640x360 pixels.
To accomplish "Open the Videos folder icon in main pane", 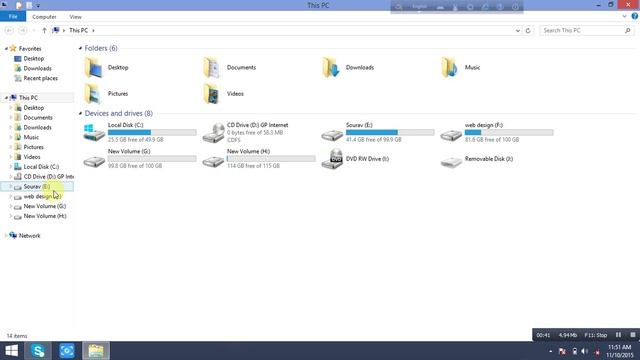I will [x=212, y=93].
